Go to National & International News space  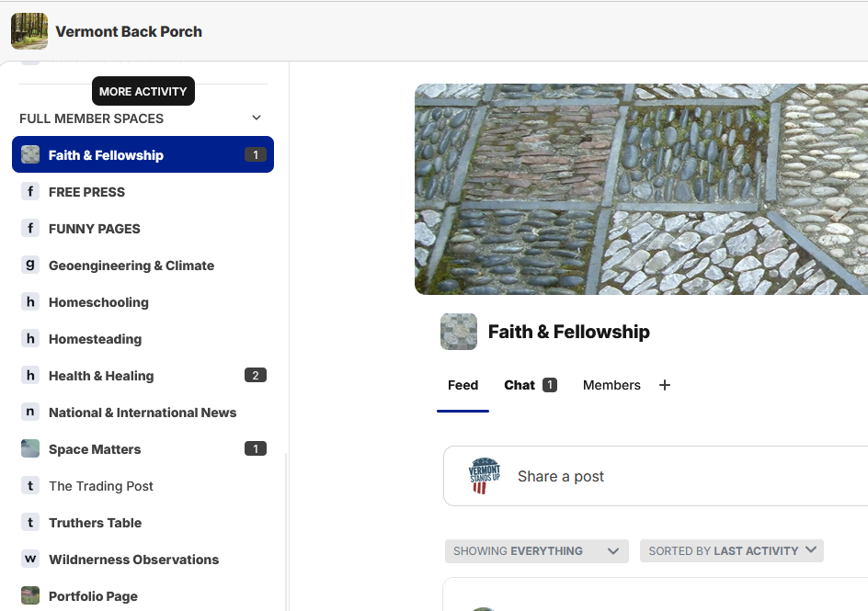[143, 412]
